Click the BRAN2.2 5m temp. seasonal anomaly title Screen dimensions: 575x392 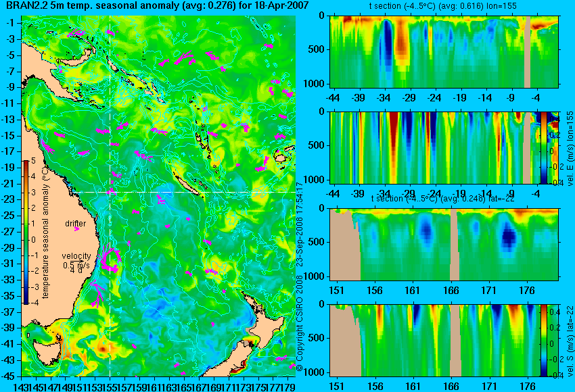[158, 6]
